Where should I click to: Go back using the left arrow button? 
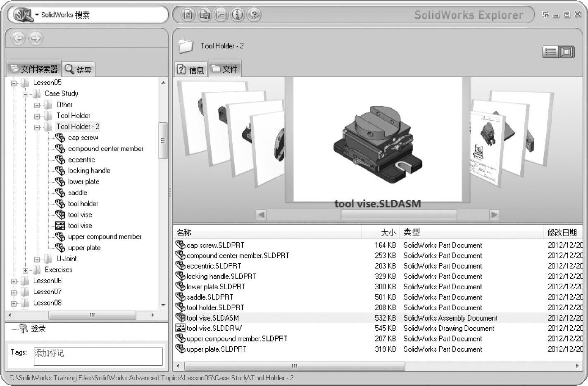[18, 38]
